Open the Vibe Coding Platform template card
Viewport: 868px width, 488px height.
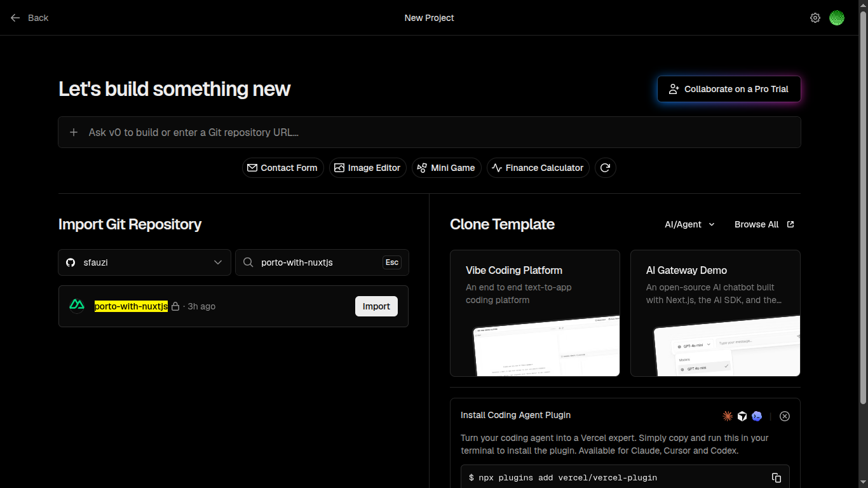(x=535, y=313)
